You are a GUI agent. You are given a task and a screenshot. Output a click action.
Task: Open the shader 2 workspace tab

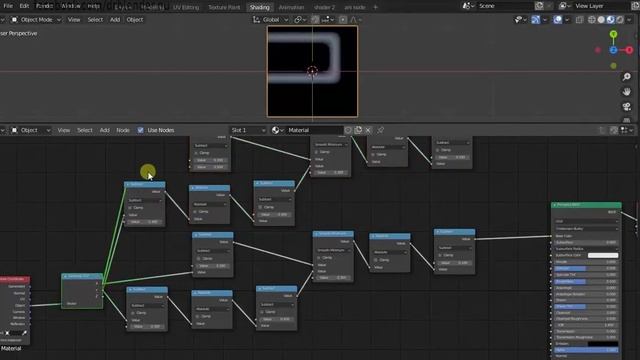point(324,7)
